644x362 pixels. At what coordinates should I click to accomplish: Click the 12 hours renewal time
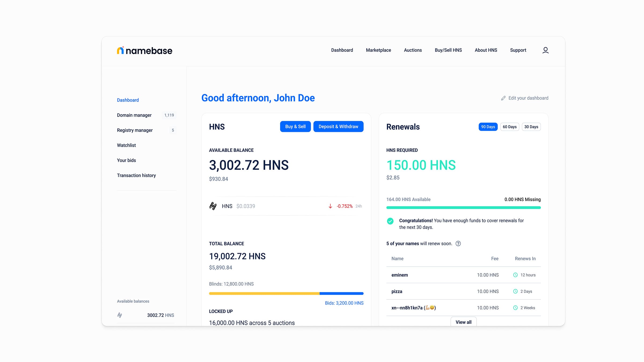coord(528,275)
